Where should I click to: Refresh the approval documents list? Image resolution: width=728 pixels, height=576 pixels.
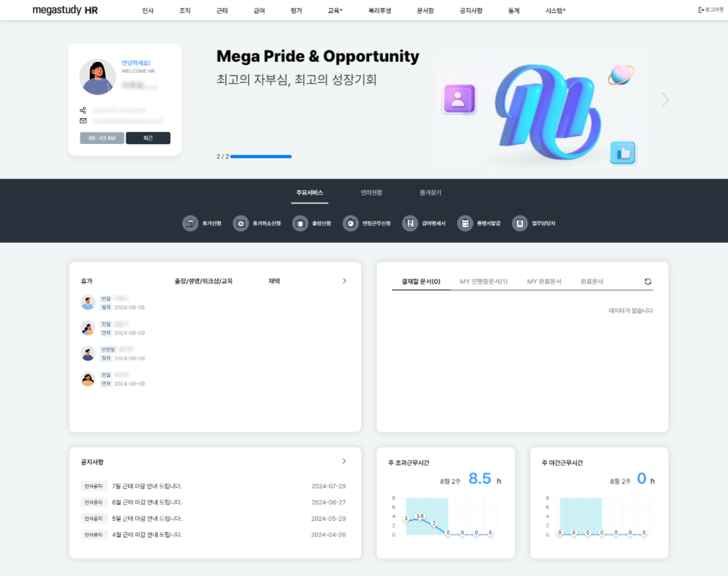[647, 282]
